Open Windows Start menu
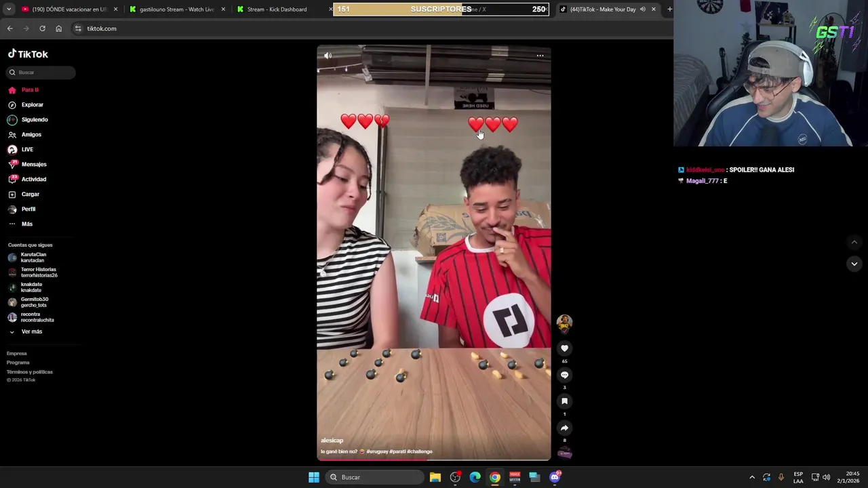 coord(314,477)
